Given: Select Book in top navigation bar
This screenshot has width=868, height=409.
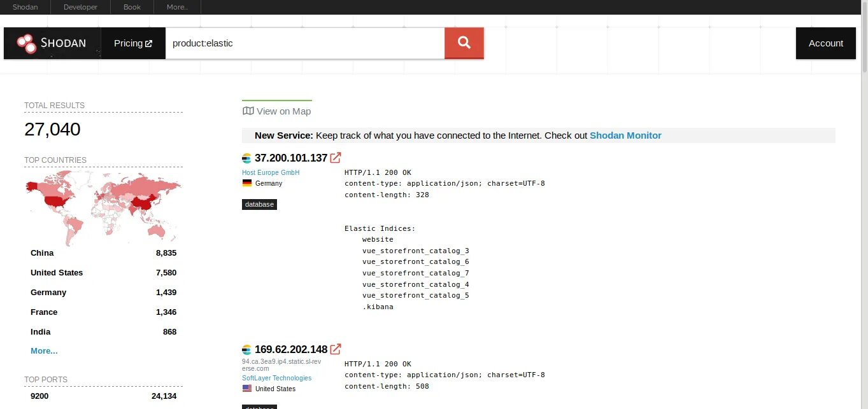Looking at the screenshot, I should (132, 7).
